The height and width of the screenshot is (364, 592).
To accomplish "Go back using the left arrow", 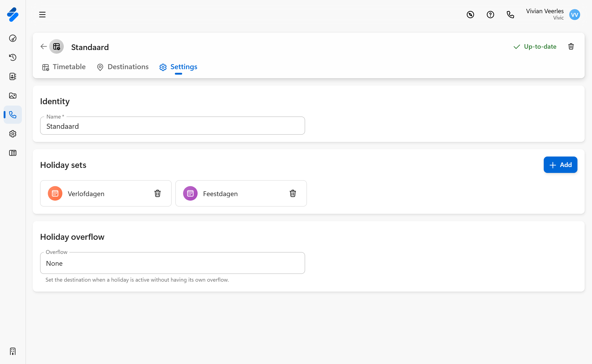I will [44, 46].
